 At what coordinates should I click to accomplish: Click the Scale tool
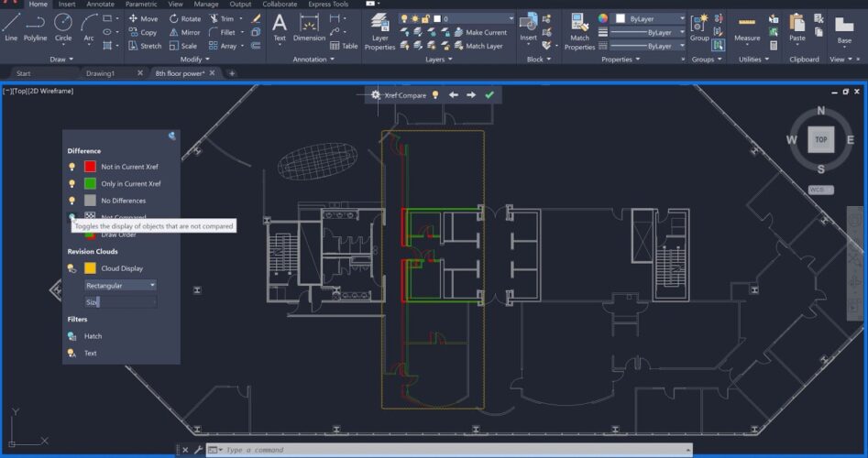tap(183, 46)
